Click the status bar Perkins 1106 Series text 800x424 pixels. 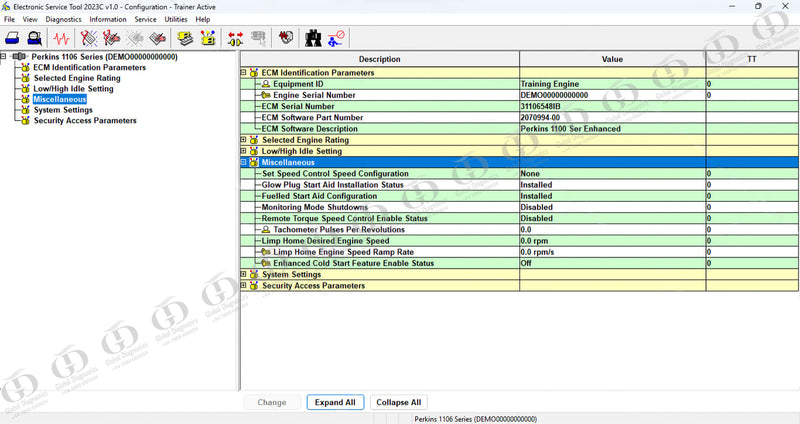point(476,419)
